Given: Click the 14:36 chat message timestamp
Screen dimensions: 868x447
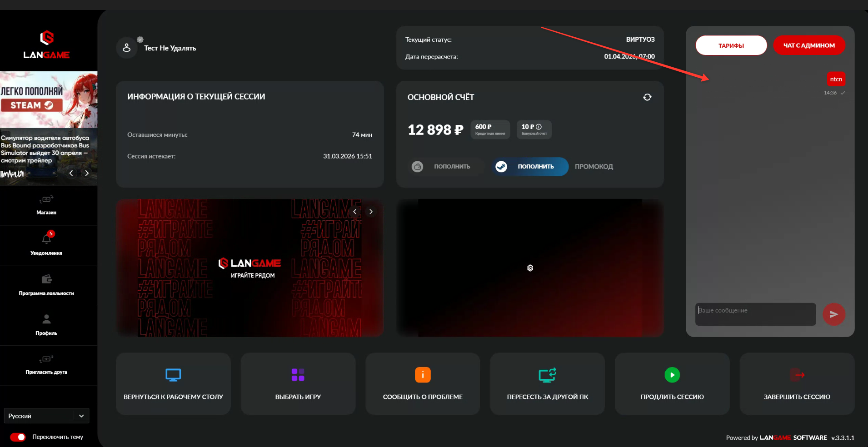Looking at the screenshot, I should tap(830, 93).
